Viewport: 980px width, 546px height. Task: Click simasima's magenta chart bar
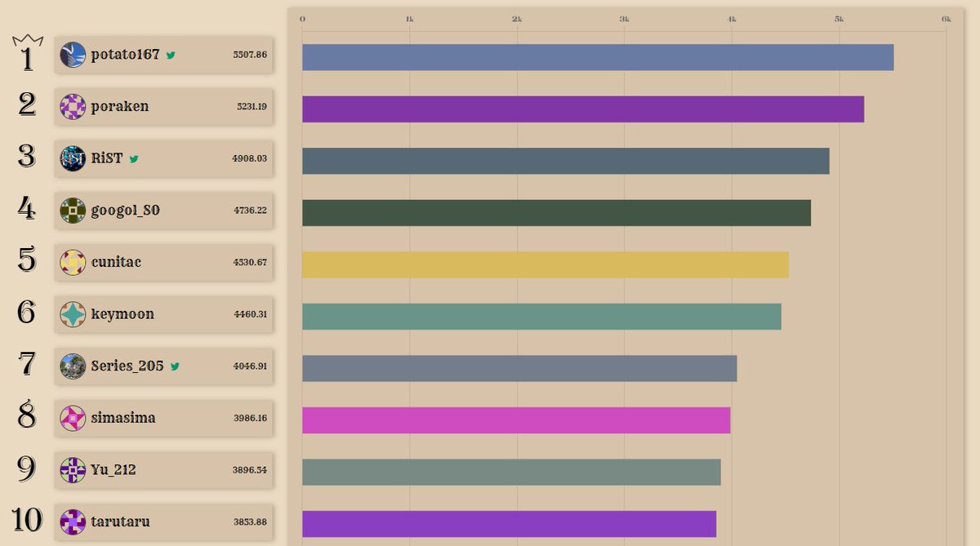tap(516, 420)
